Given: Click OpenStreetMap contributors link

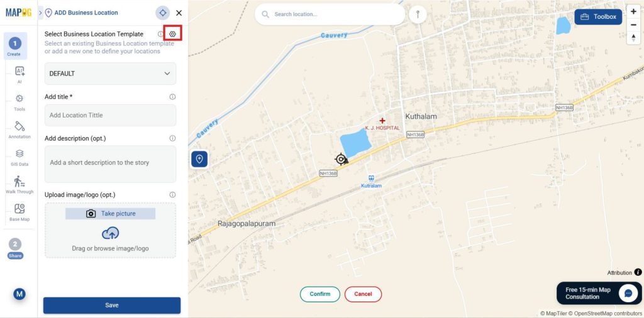Looking at the screenshot, I should tap(606, 314).
